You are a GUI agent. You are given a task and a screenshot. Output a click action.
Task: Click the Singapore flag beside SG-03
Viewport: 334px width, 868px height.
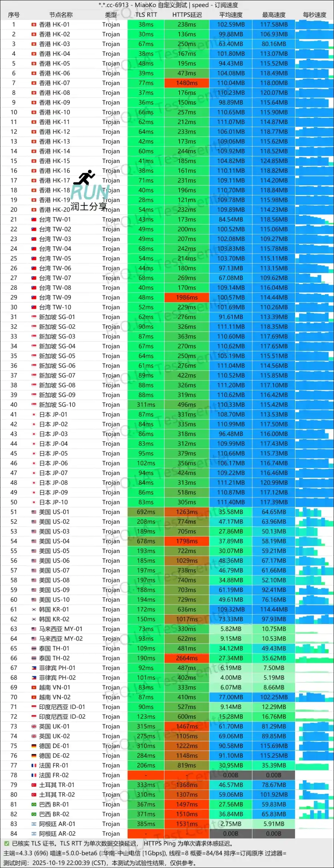pyautogui.click(x=34, y=337)
